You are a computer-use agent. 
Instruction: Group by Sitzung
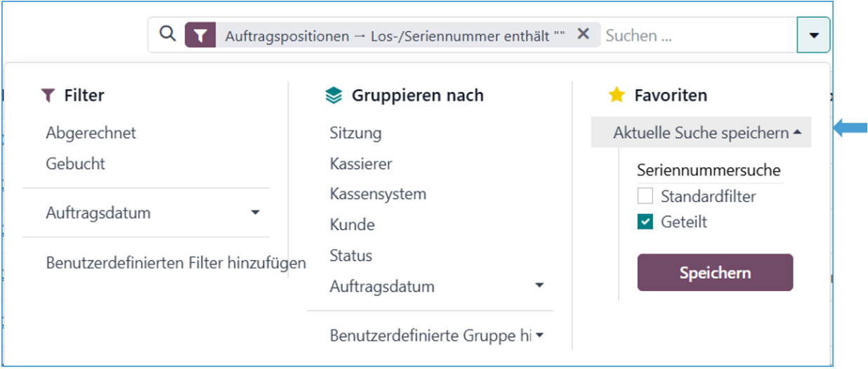355,133
